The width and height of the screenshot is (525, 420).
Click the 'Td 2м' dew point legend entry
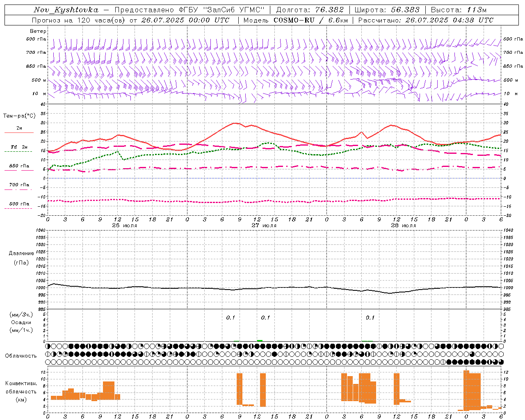(x=19, y=147)
